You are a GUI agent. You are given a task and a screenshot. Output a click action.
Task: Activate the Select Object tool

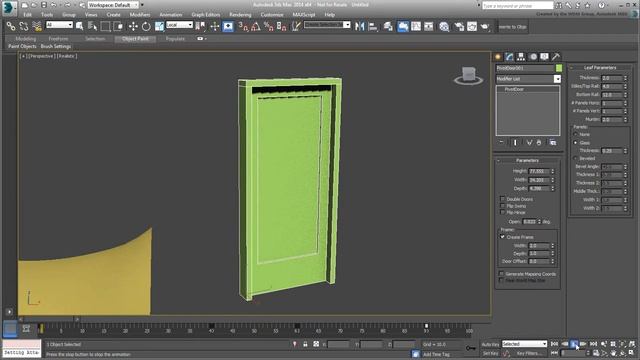click(80, 27)
